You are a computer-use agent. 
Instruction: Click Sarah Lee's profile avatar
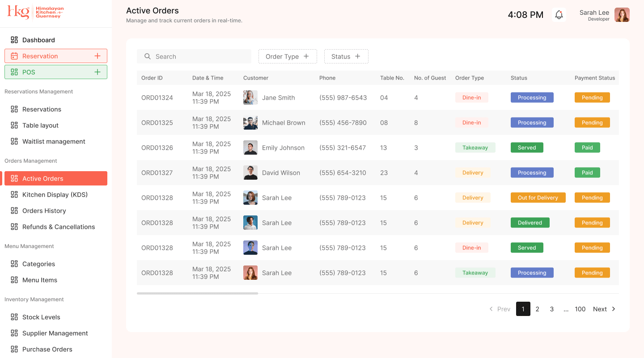point(622,15)
